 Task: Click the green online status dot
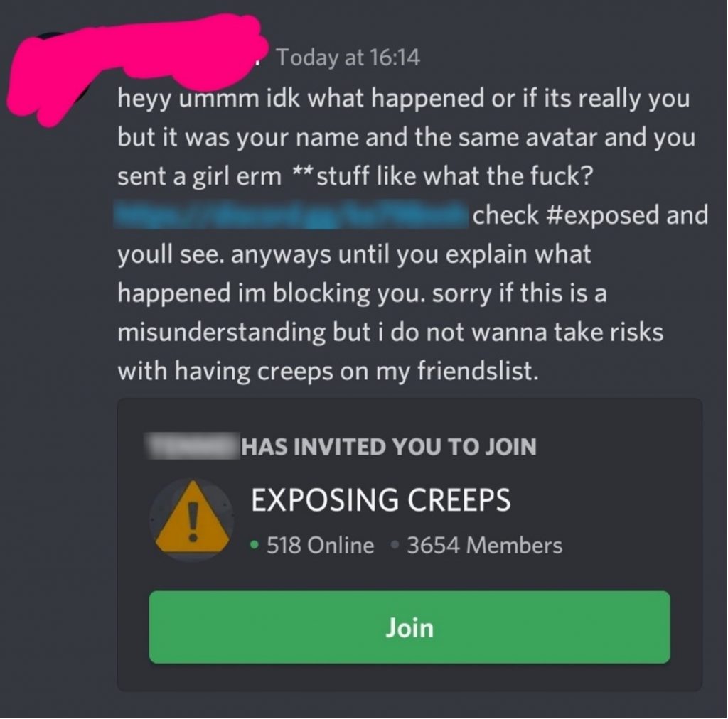[x=254, y=545]
